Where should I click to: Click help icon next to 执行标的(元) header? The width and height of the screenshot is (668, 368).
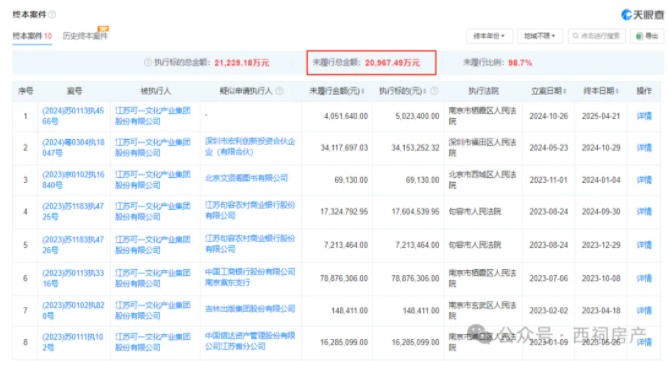tap(434, 91)
